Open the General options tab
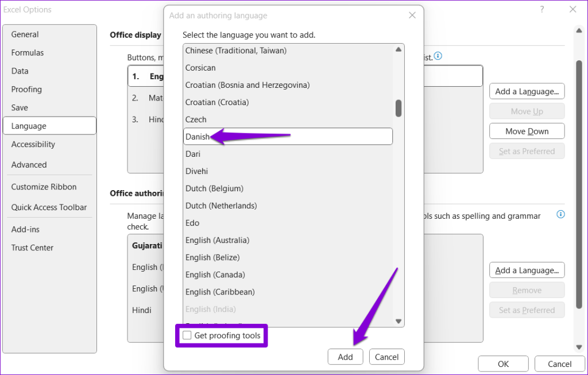 tap(49, 34)
